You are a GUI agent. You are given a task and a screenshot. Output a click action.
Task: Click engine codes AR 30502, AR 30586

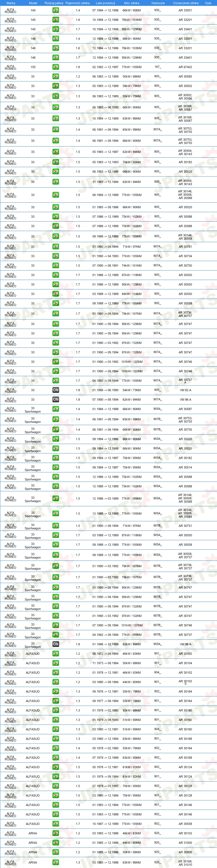tap(185, 97)
